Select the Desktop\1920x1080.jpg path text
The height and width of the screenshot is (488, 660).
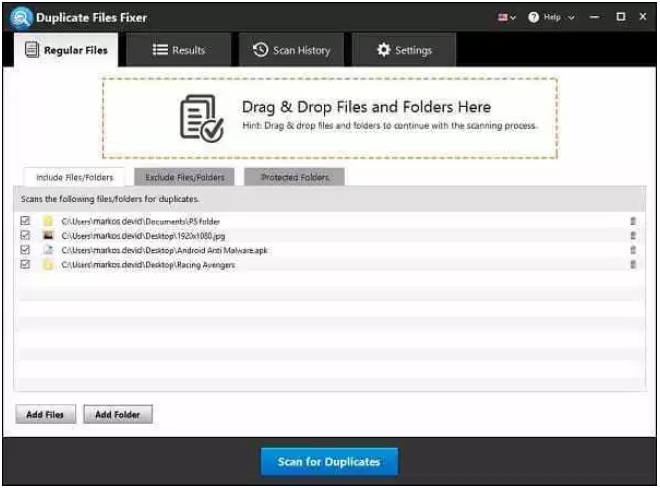tap(143, 236)
